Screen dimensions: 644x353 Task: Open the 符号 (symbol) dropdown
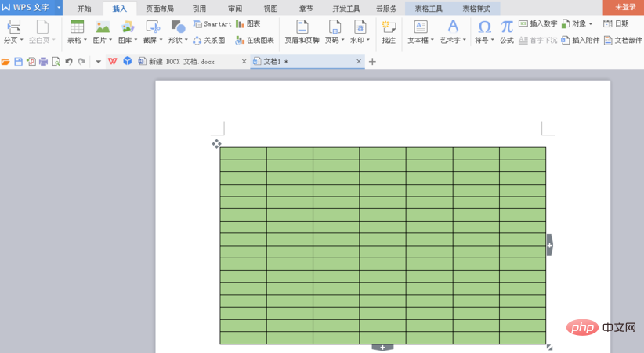point(485,40)
